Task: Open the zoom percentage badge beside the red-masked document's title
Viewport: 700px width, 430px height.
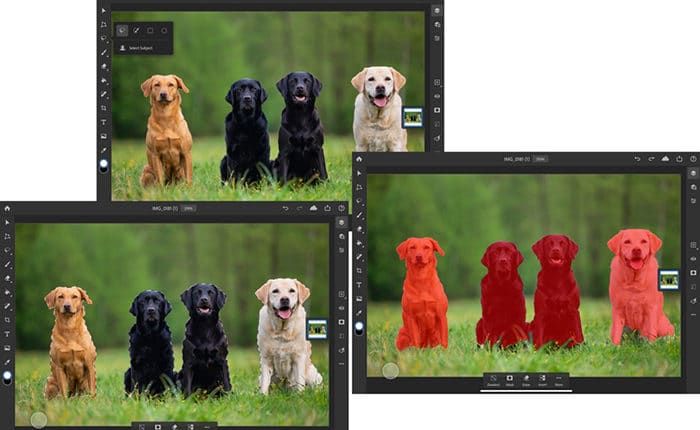Action: [x=540, y=159]
